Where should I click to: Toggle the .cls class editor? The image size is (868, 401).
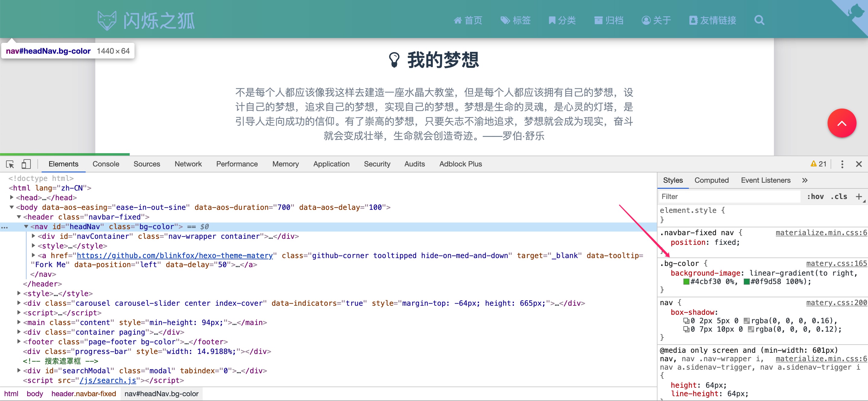(x=839, y=197)
